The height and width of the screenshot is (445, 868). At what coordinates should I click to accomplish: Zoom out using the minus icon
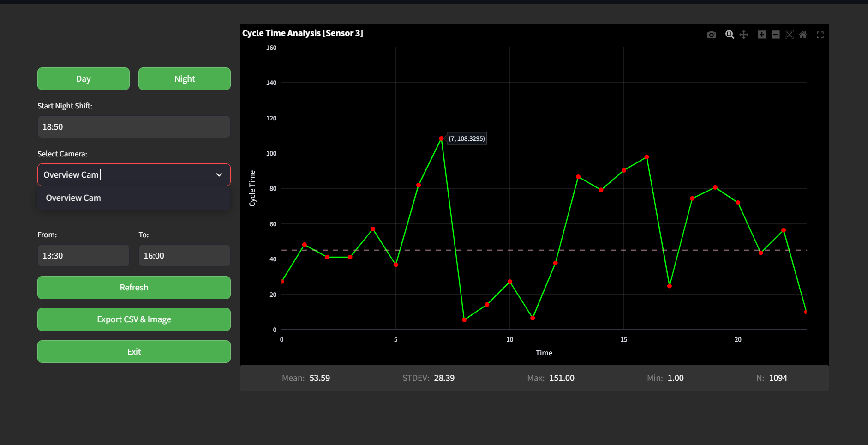click(x=776, y=35)
